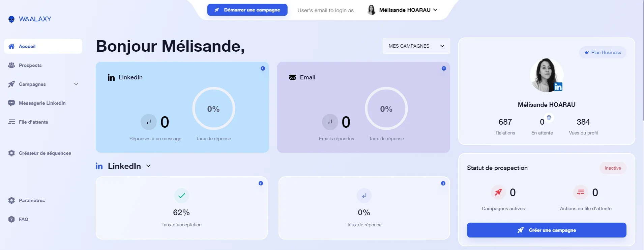Click the info icon on Taux d'acceptation card
Viewport: 644px width, 250px height.
click(x=261, y=183)
